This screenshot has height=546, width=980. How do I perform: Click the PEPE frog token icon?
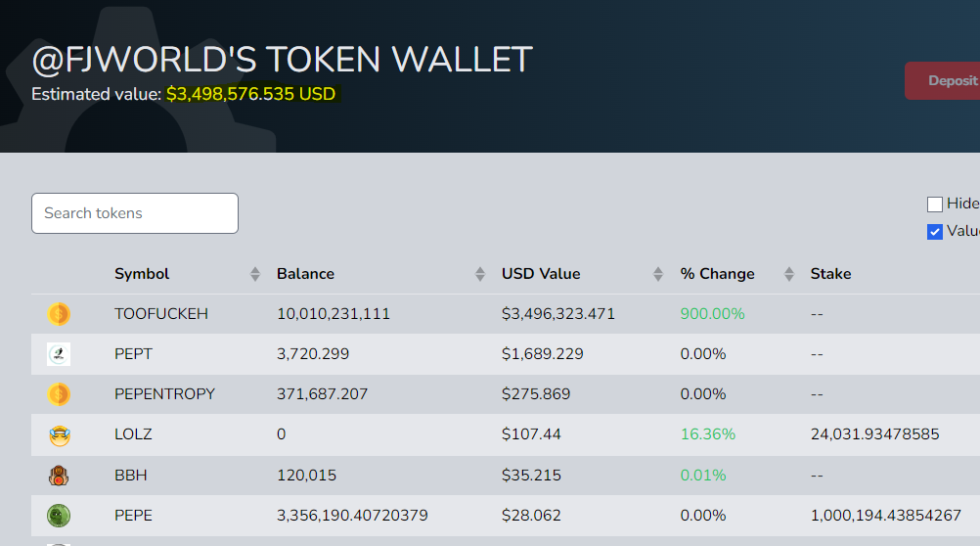[x=59, y=516]
